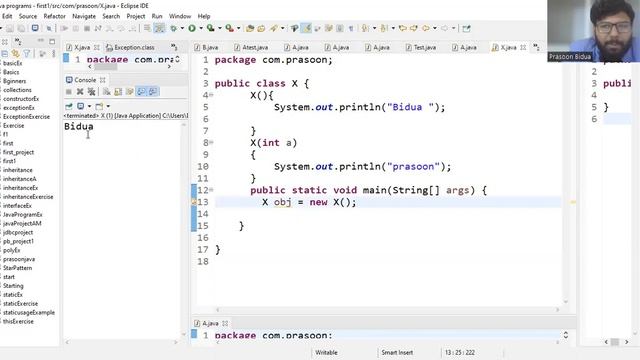Image resolution: width=640 pixels, height=360 pixels.
Task: Open the Debug button dropdown arrow
Action: 182,29
